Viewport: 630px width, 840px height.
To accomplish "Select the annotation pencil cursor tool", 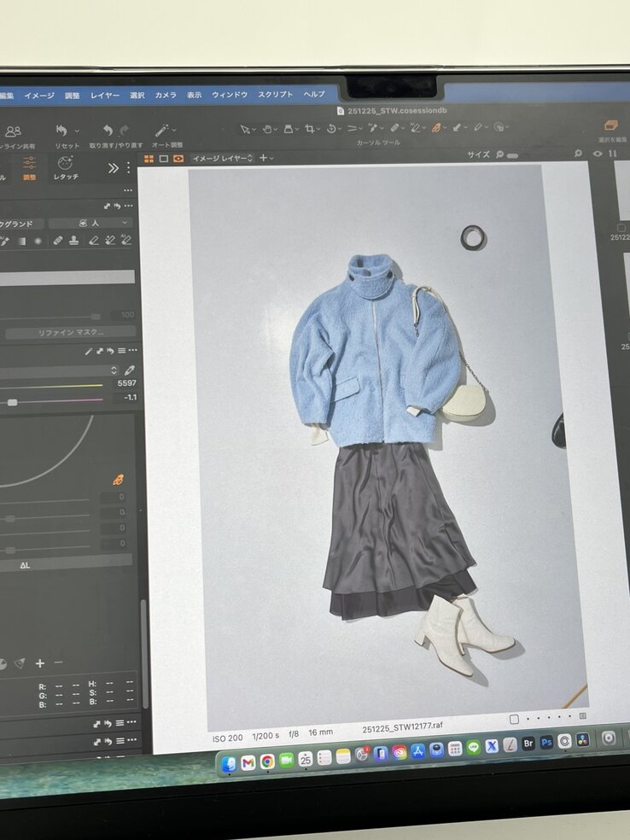I will [x=478, y=127].
